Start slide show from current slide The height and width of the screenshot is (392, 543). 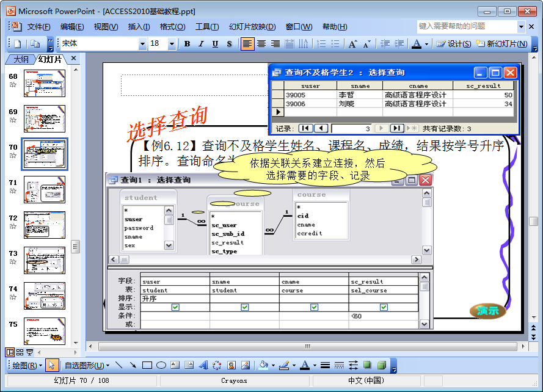[30, 352]
